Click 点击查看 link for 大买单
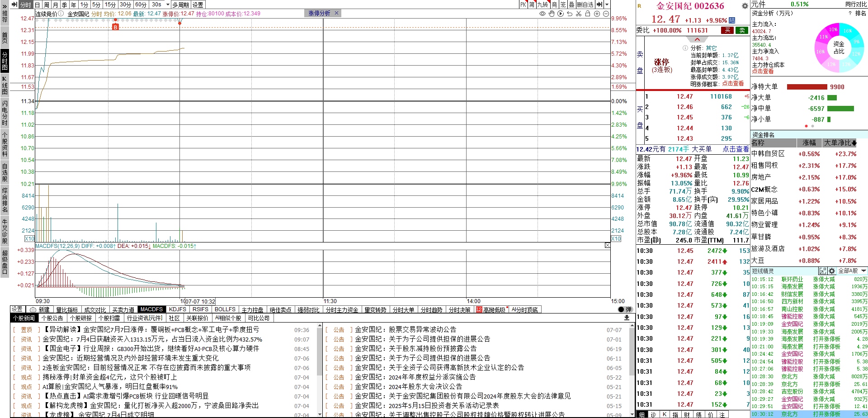This screenshot has height=418, width=868. [736, 149]
